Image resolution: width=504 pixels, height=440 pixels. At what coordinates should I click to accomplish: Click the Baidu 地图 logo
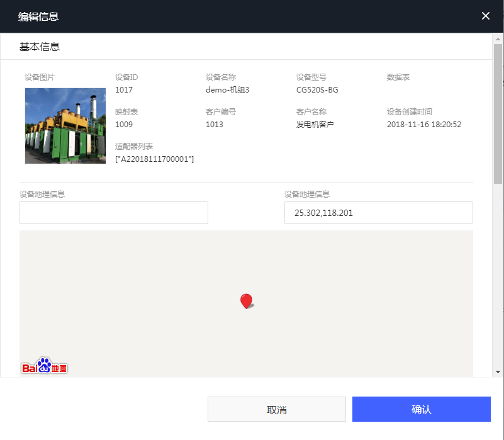(x=44, y=366)
